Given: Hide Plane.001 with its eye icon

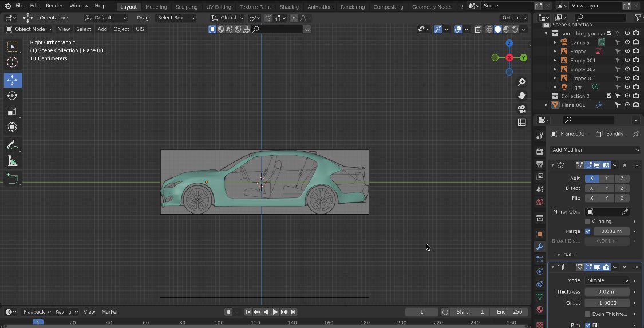Looking at the screenshot, I should click(x=627, y=105).
